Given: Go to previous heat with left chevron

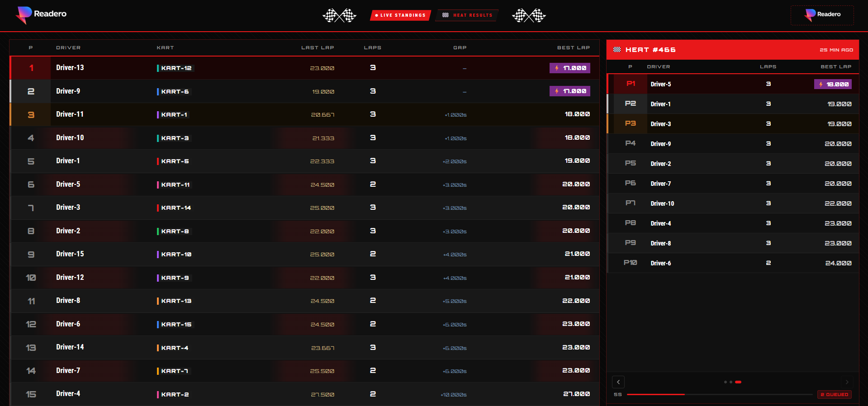Looking at the screenshot, I should (x=618, y=382).
